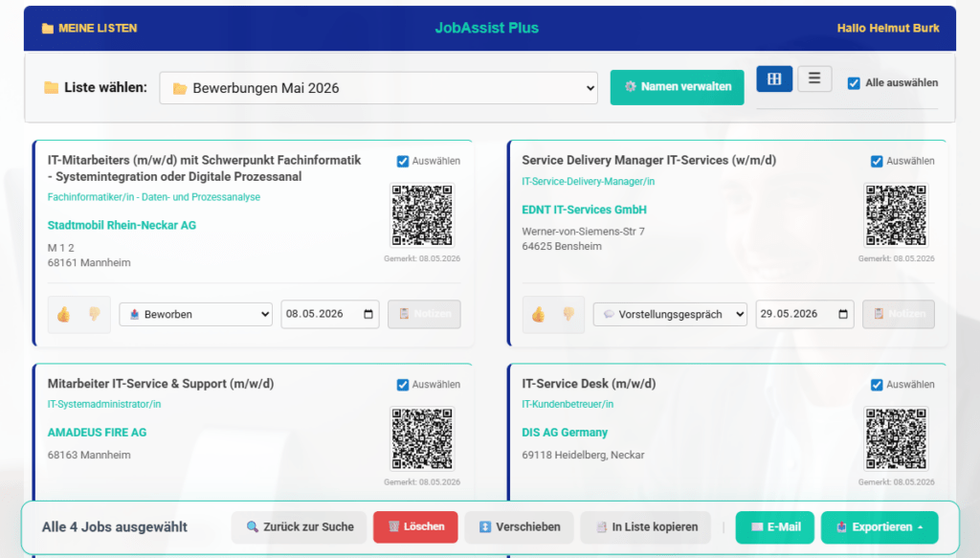
Task: Click the IT-Kundenbetreuer/in category link
Action: (x=568, y=404)
